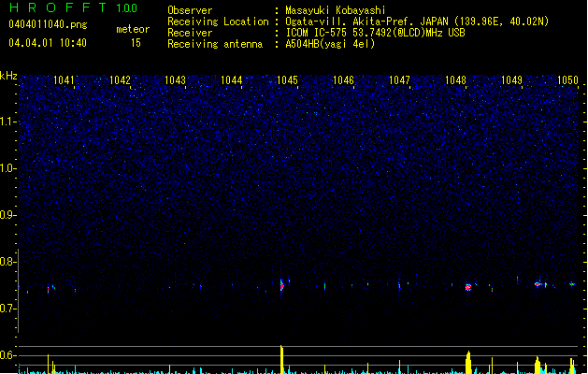Click the meteor label
This screenshot has width=588, height=374.
point(133,29)
